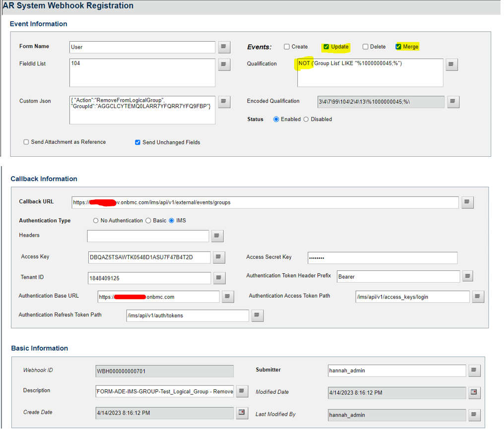Open the FieldId List menu icon
The image size is (504, 434).
tap(224, 64)
